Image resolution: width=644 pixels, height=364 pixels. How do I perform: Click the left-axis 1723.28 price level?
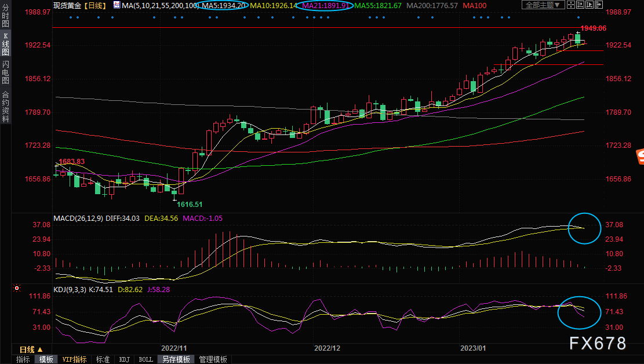pos(38,145)
